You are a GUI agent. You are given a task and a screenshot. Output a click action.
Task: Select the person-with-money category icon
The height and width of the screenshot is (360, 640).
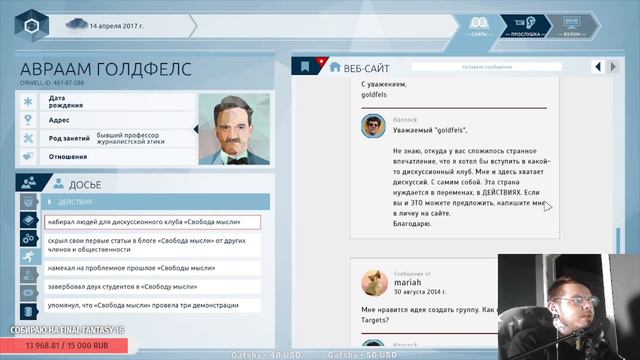point(29,275)
